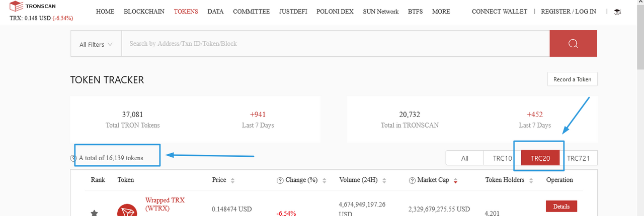Click the 0.148474 USD price cell

coord(231,209)
